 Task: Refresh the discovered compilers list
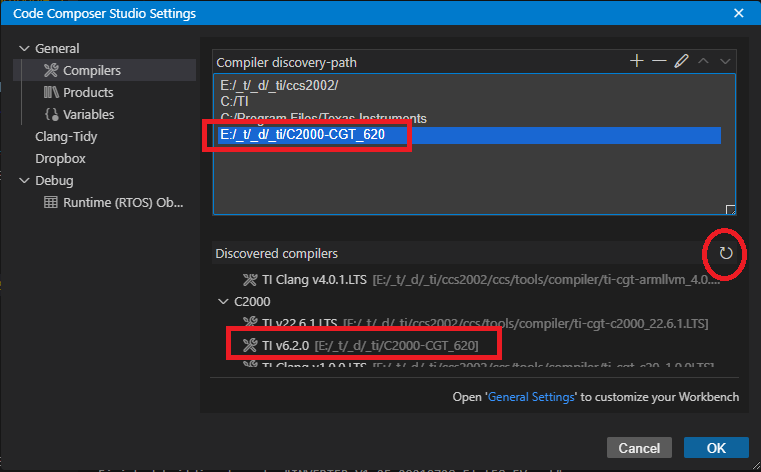point(726,253)
